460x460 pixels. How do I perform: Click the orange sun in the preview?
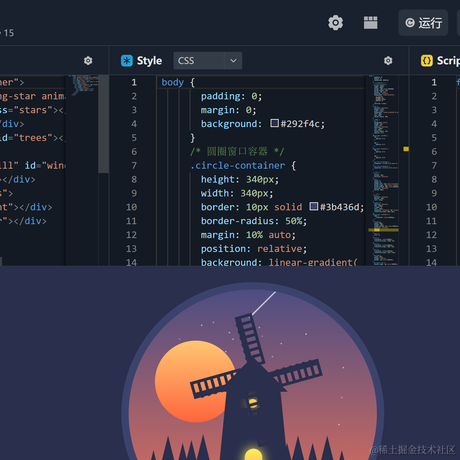196,381
